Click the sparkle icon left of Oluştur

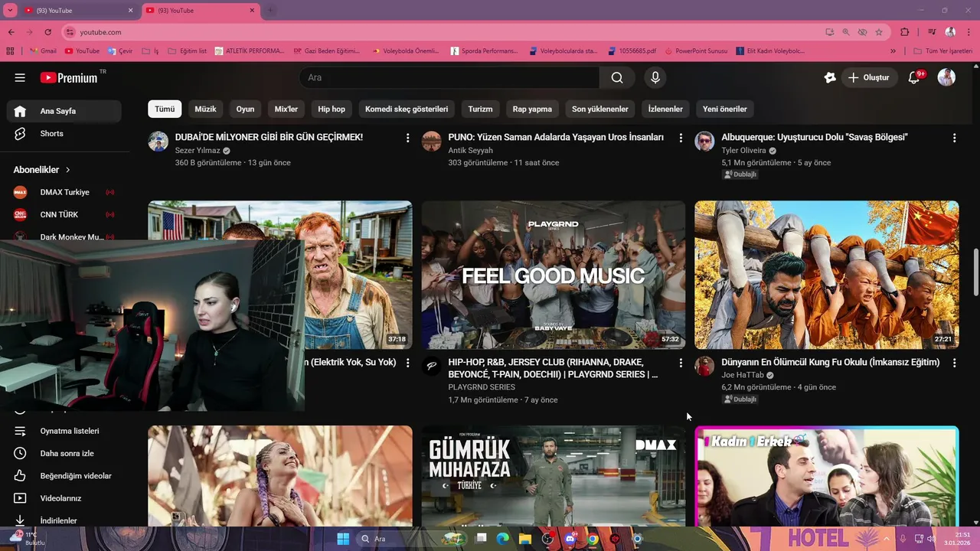(x=830, y=77)
